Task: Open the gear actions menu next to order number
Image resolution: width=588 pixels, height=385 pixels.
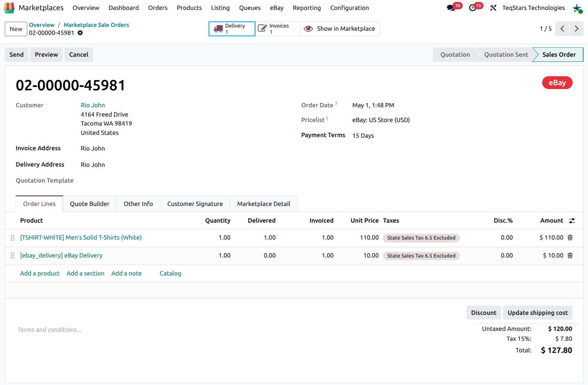Action: pyautogui.click(x=80, y=33)
